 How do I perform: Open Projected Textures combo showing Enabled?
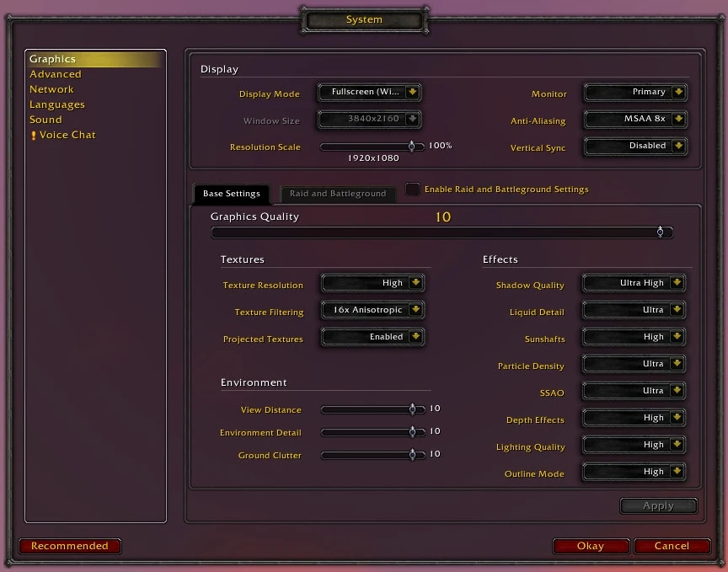click(x=372, y=337)
